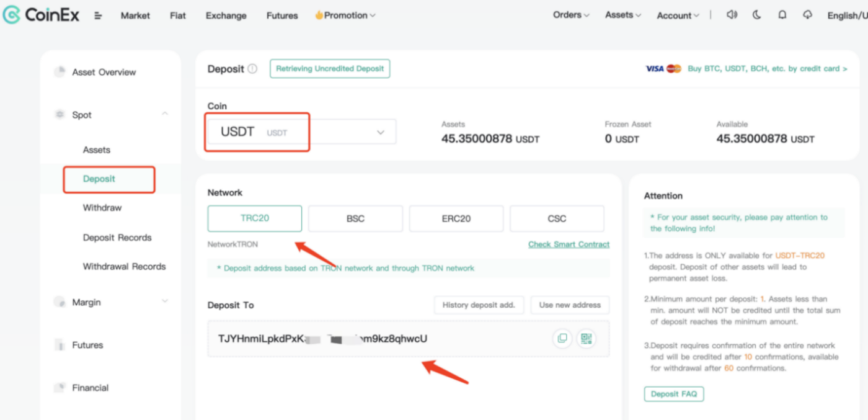The height and width of the screenshot is (420, 868).
Task: Expand the Account dropdown
Action: [678, 16]
